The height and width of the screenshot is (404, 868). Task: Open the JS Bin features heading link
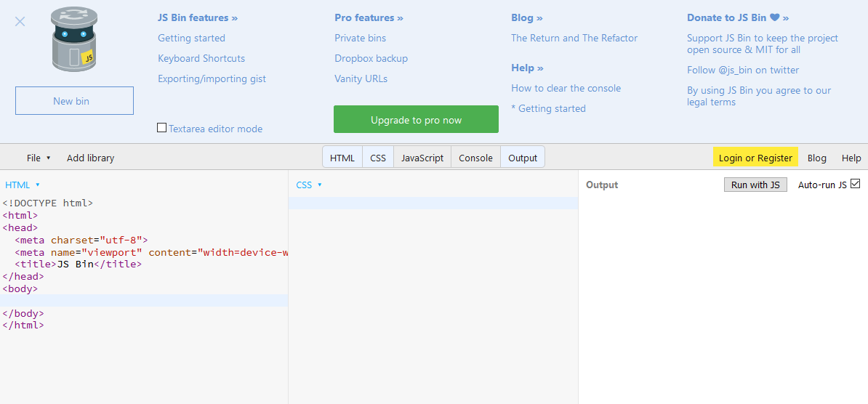tap(198, 17)
